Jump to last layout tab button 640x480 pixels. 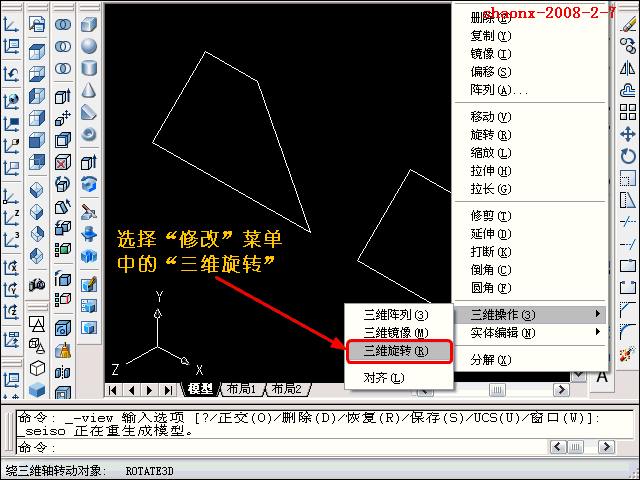[x=168, y=390]
